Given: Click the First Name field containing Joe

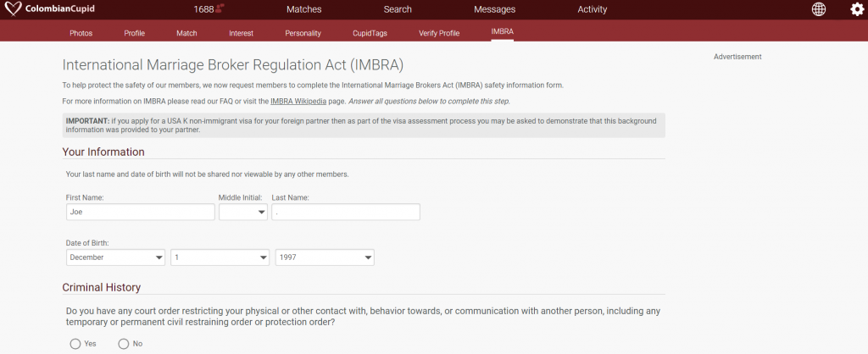Looking at the screenshot, I should point(140,212).
